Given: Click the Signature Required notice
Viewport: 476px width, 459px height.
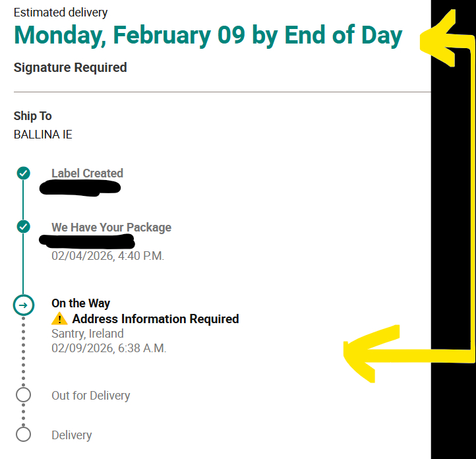Looking at the screenshot, I should tap(70, 67).
